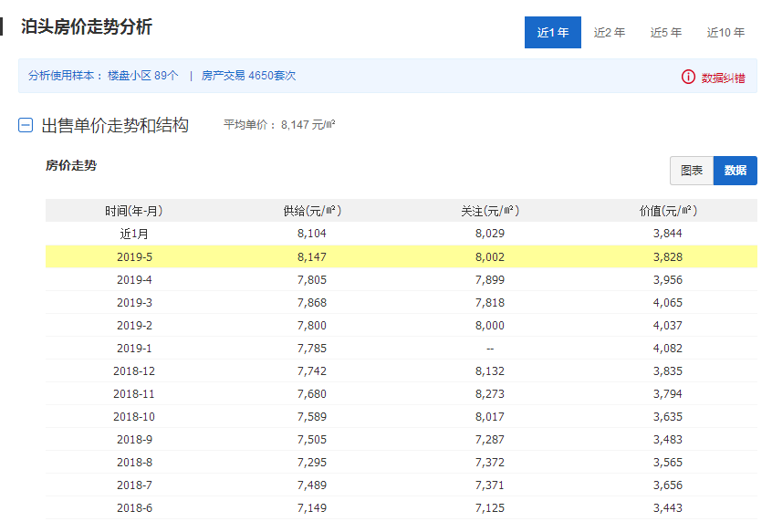
Task: Switch to the 近5年 tab
Action: (665, 33)
